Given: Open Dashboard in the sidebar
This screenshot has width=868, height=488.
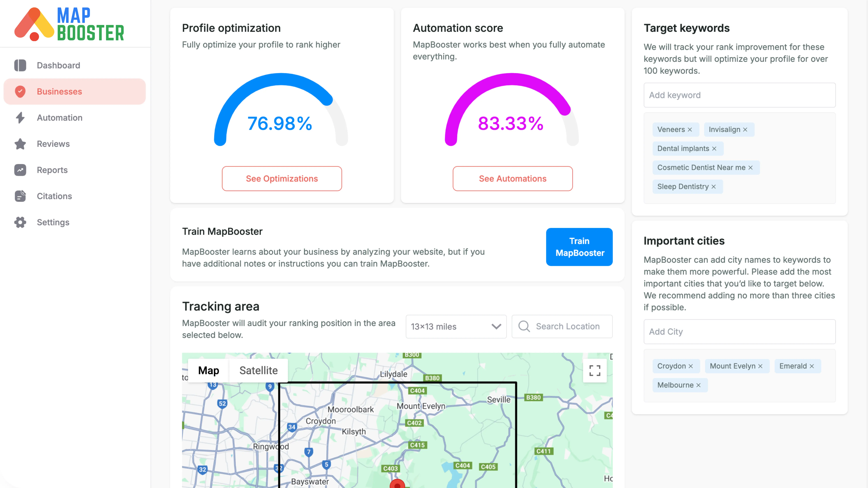Looking at the screenshot, I should click(75, 65).
